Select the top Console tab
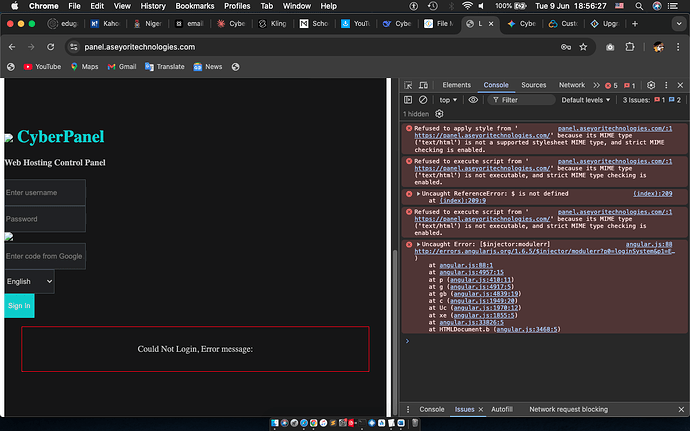Viewport: 690px width, 431px height. tap(496, 85)
